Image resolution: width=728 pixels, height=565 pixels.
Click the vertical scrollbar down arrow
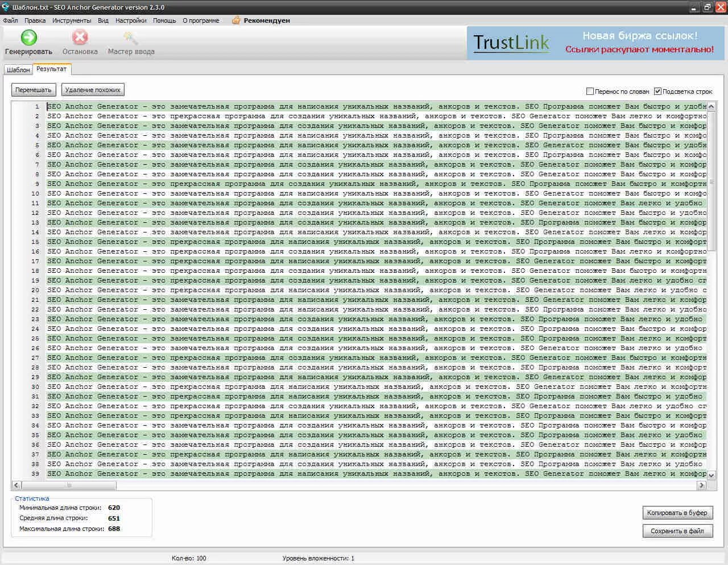[x=711, y=475]
